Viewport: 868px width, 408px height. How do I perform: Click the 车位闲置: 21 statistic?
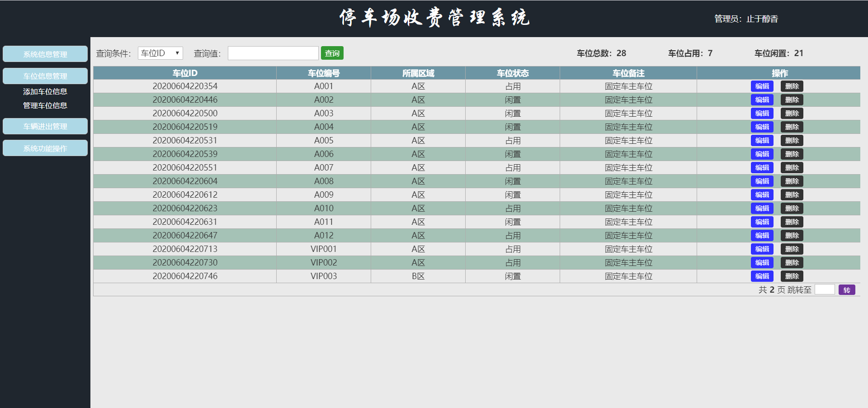click(x=779, y=53)
